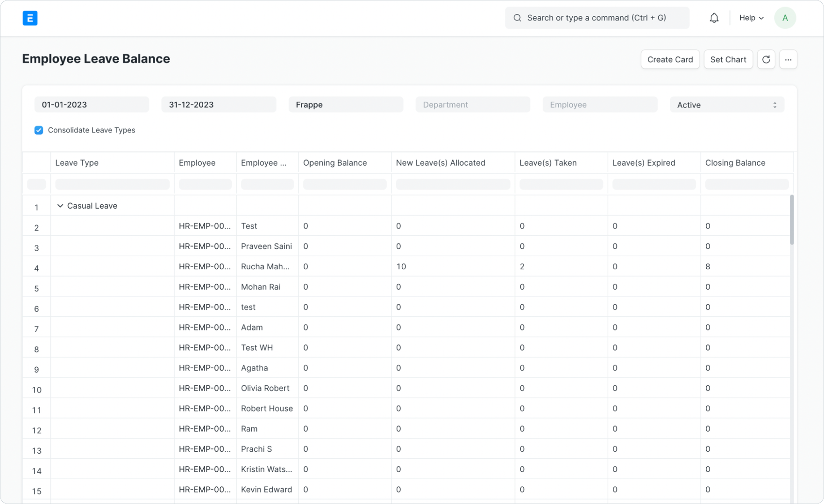
Task: Select the Prachi S name cell
Action: [x=267, y=449]
